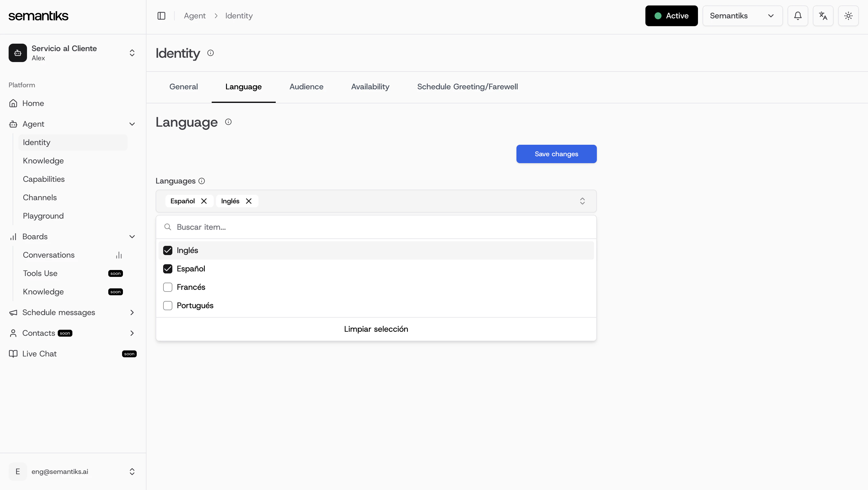Toggle the sidebar panel icon
Viewport: 868px width, 490px height.
pos(161,16)
